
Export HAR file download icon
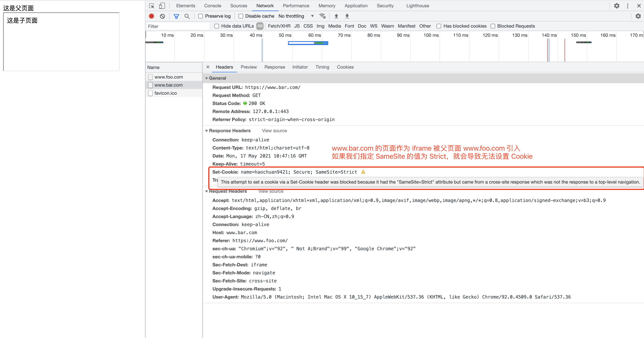coord(347,16)
